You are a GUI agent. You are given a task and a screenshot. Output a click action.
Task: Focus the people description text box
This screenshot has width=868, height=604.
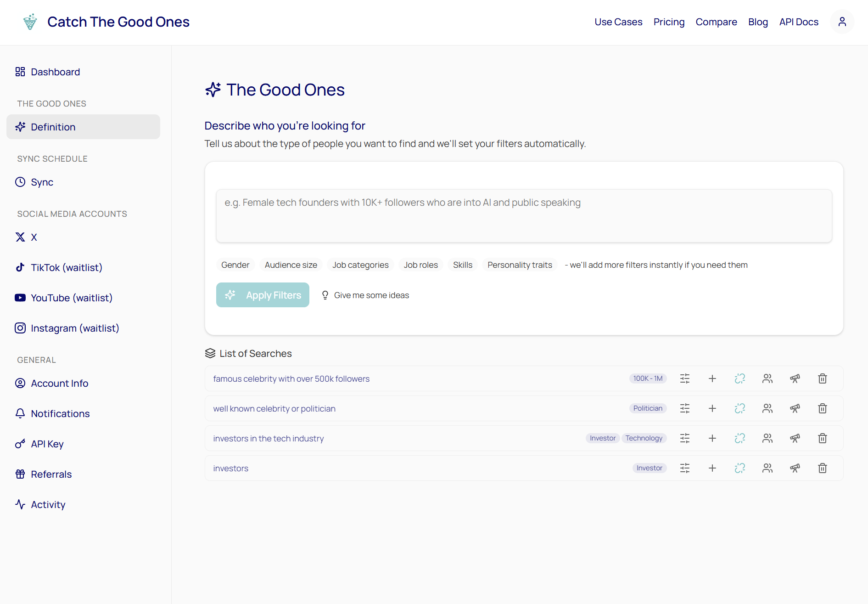tap(524, 216)
